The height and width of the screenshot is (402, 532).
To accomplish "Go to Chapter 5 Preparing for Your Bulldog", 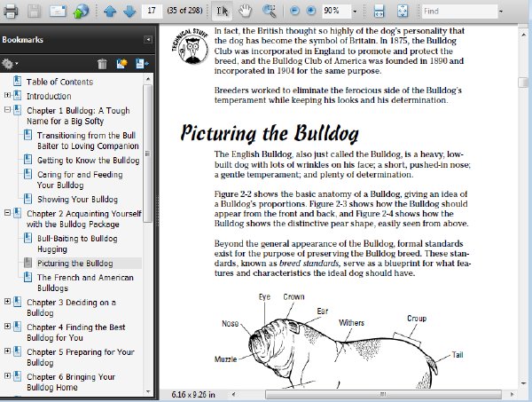I will click(x=81, y=357).
